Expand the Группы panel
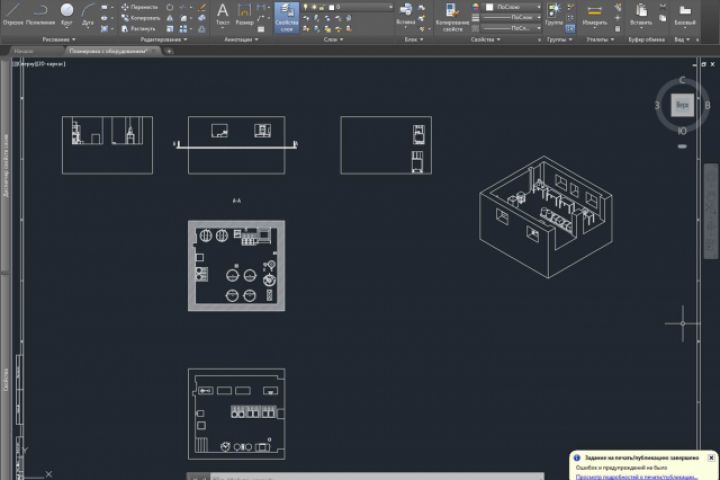 coord(559,40)
